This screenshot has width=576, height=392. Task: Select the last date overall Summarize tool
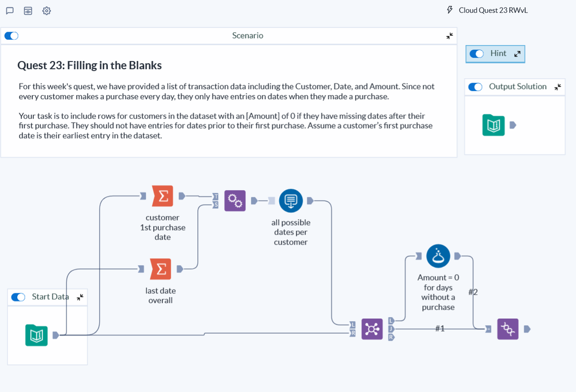click(160, 269)
